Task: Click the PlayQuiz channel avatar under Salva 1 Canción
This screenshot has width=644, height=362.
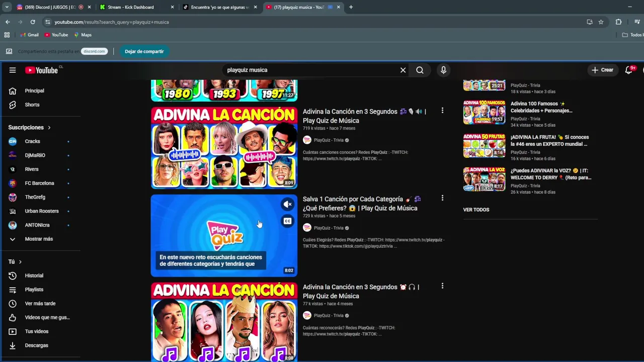Action: (x=307, y=228)
